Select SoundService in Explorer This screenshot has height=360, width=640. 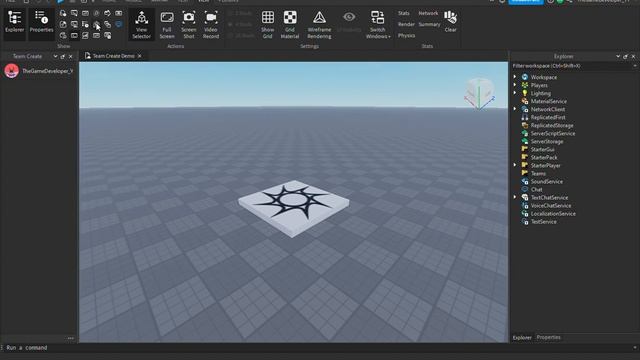pyautogui.click(x=547, y=182)
